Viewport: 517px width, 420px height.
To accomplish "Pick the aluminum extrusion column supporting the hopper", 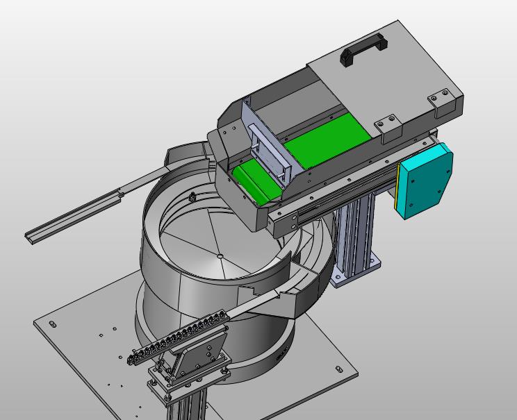I will coord(354,235).
